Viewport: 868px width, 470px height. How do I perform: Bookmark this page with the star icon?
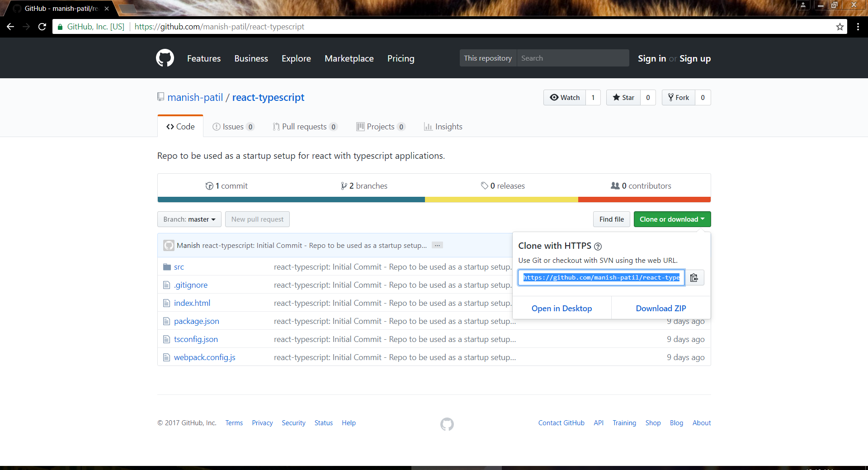tap(840, 27)
